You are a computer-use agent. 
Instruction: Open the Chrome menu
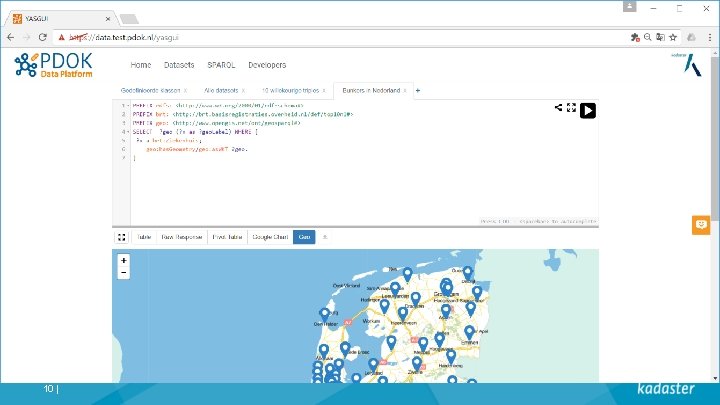tap(710, 38)
